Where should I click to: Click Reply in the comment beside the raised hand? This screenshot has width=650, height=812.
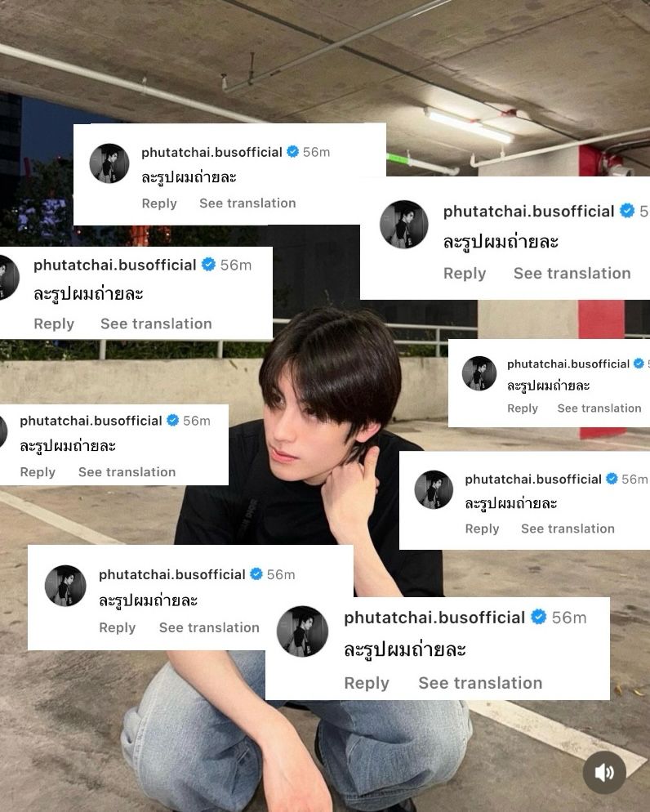click(482, 529)
